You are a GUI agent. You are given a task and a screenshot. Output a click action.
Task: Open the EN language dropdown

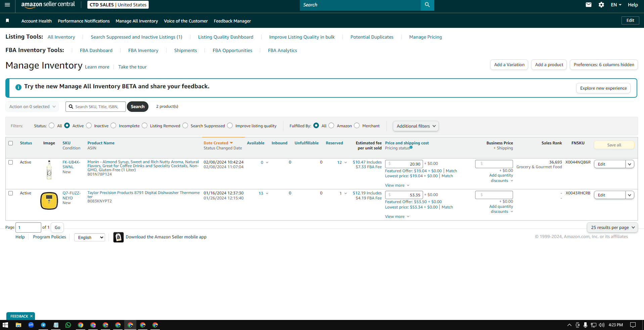pyautogui.click(x=616, y=5)
